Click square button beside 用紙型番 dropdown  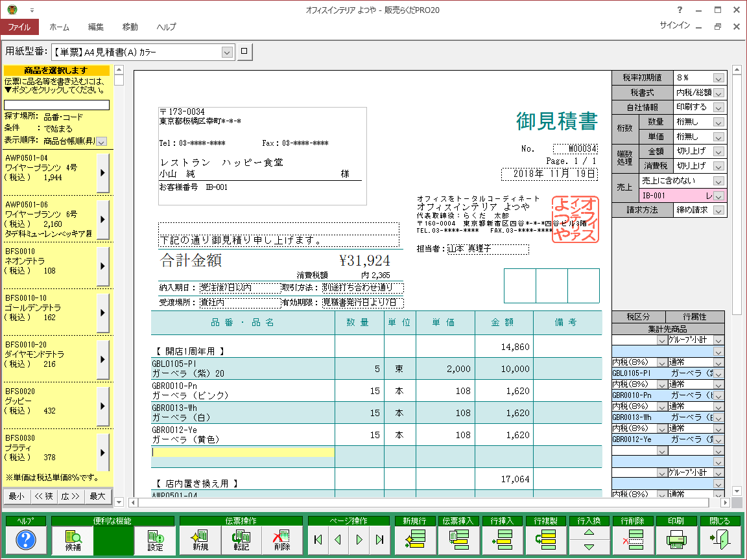click(x=244, y=51)
